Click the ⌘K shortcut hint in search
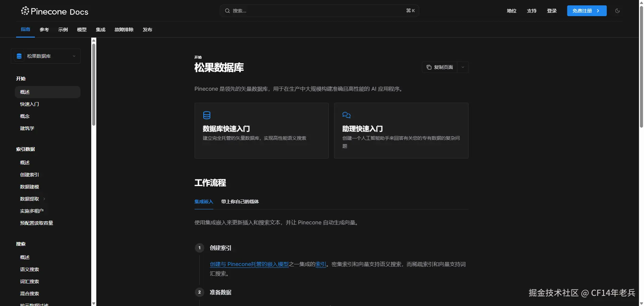The width and height of the screenshot is (644, 306). point(411,11)
